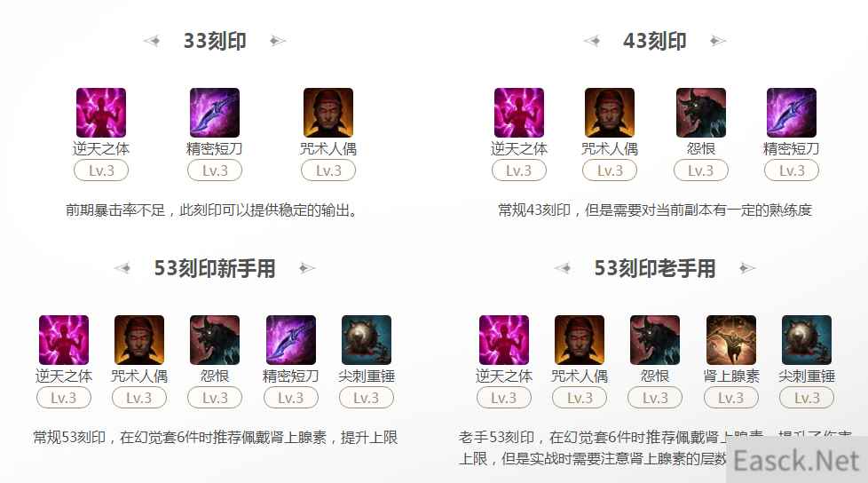Click 精密短刀 icon in 43刻印 set
The height and width of the screenshot is (483, 868).
click(792, 113)
